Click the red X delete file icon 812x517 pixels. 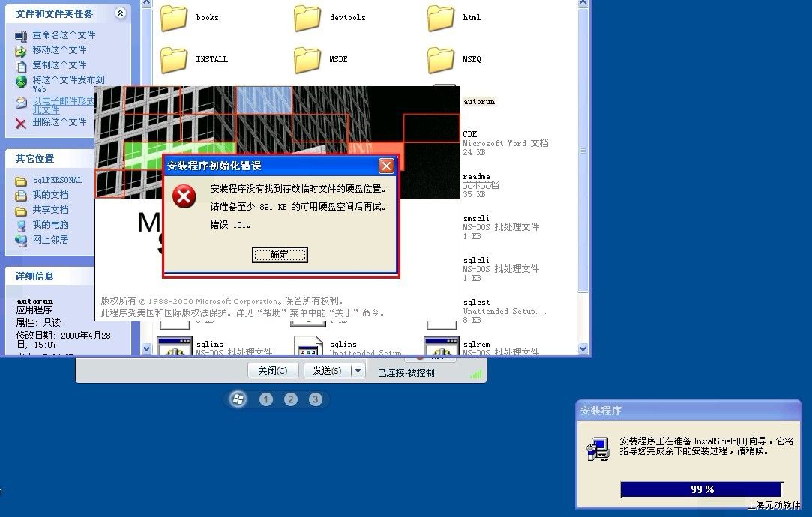pos(21,123)
